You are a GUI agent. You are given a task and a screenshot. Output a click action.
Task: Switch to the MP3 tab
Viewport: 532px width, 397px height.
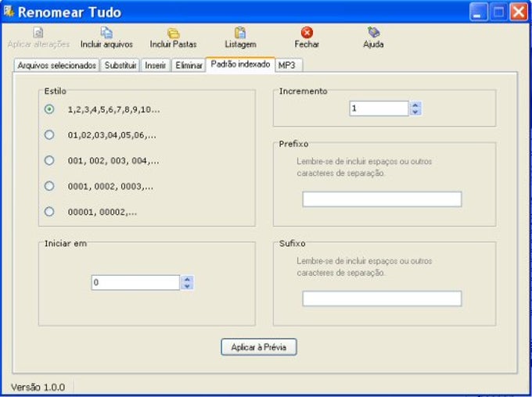pos(287,65)
